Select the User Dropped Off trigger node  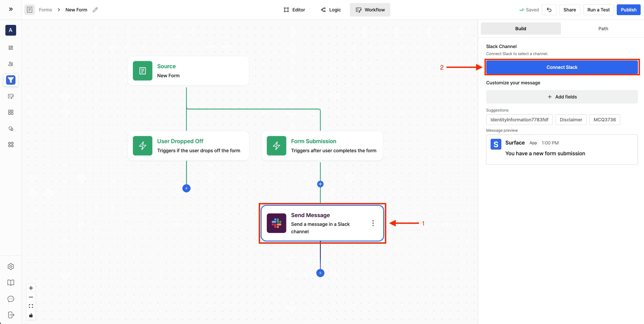pyautogui.click(x=188, y=146)
